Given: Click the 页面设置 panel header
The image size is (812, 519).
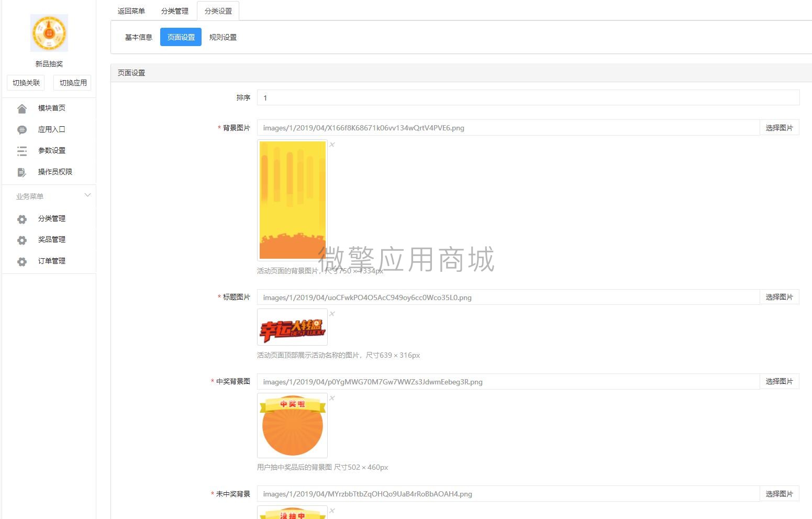Looking at the screenshot, I should point(461,73).
